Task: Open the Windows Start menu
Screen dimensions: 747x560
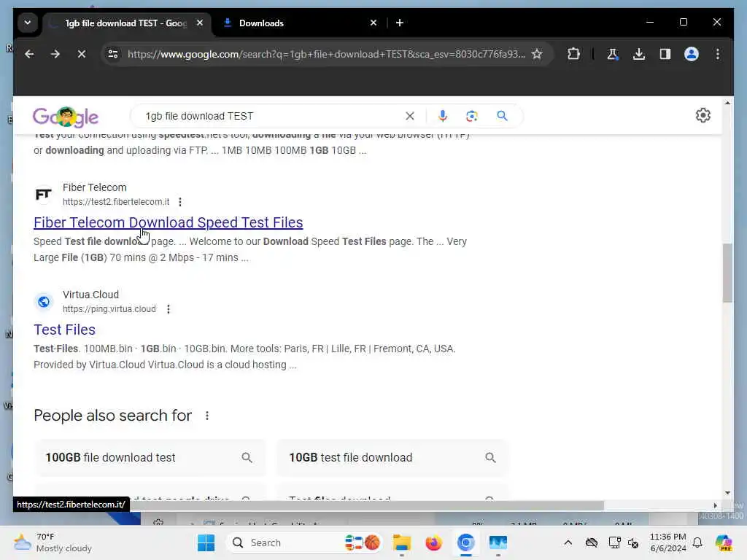Action: 206,542
